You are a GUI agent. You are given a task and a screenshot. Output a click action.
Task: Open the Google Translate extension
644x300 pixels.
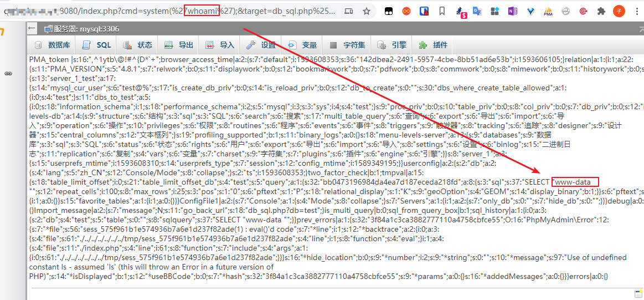click(x=477, y=11)
